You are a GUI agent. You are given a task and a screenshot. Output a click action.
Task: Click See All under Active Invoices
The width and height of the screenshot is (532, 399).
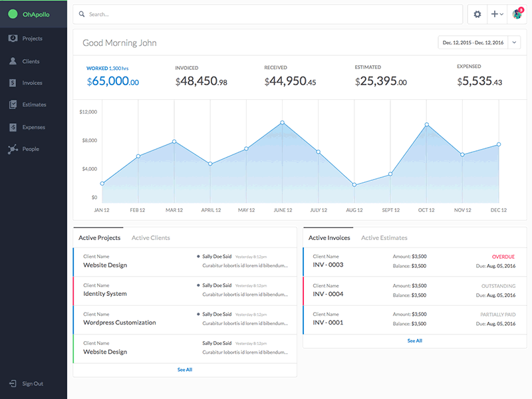click(x=414, y=339)
